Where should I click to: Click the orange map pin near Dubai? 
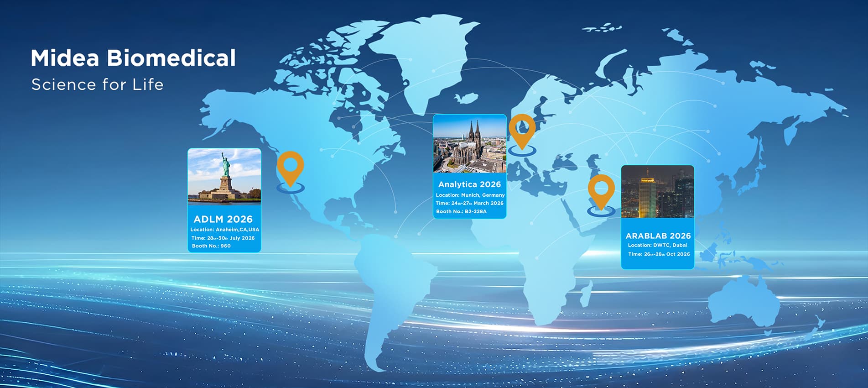pos(601,190)
